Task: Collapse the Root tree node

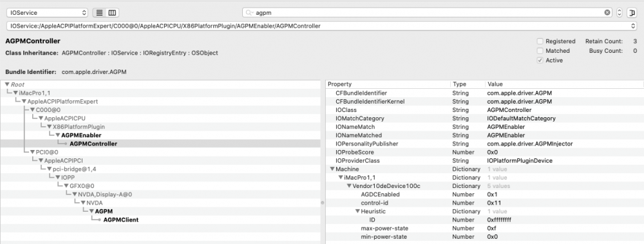Action: [7, 84]
